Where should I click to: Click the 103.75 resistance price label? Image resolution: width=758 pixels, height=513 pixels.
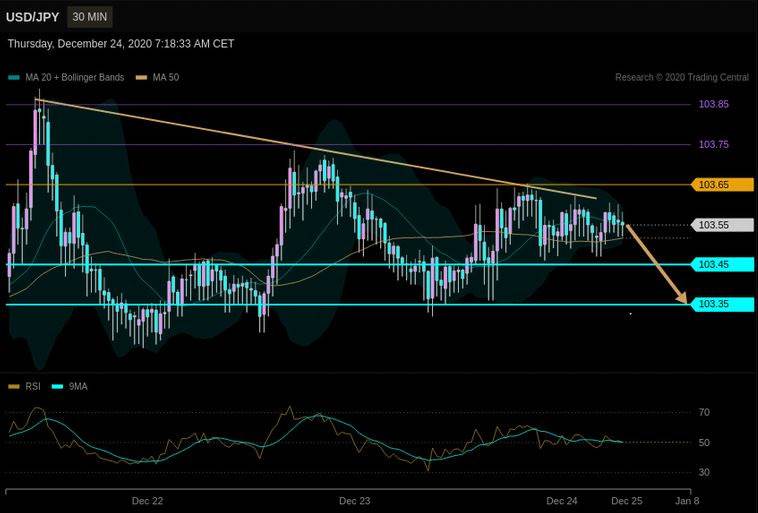point(714,144)
